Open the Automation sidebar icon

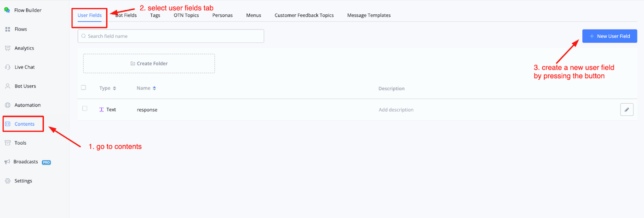[x=7, y=105]
